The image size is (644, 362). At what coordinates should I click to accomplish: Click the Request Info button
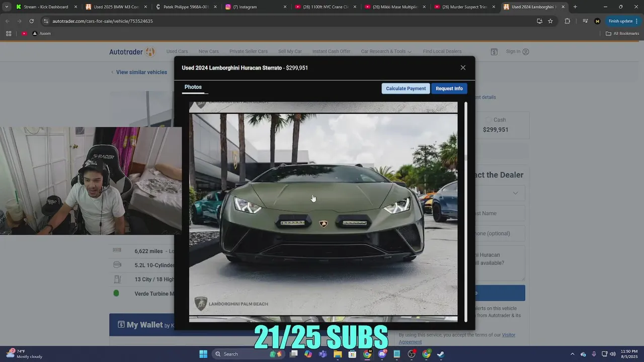click(449, 88)
